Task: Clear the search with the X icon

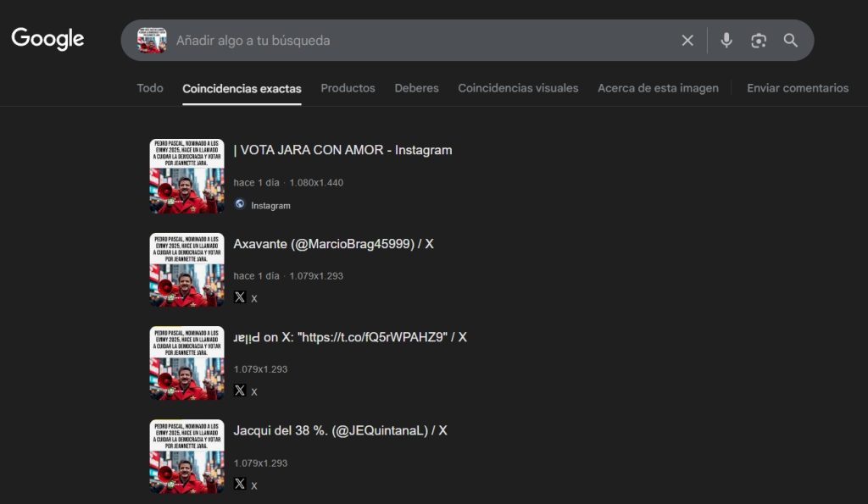Action: point(687,41)
